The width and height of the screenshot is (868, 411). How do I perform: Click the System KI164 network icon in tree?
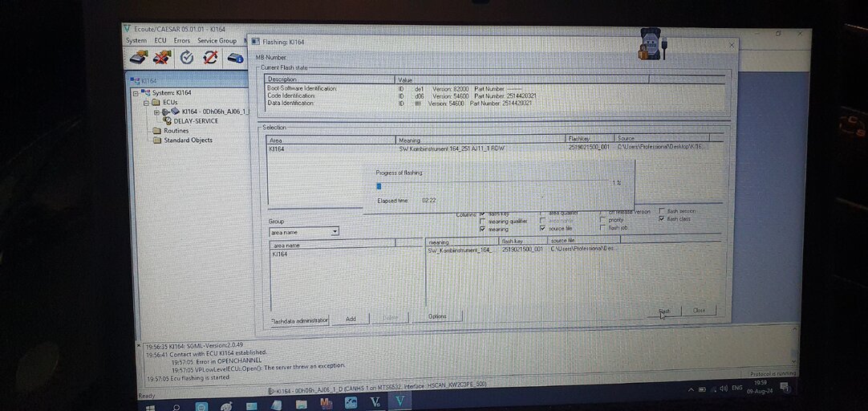145,92
